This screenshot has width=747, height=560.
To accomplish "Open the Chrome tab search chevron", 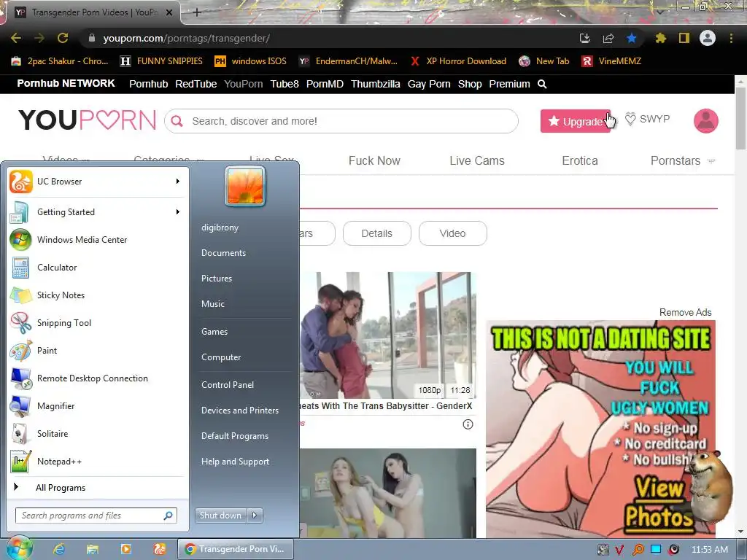I will 659,12.
